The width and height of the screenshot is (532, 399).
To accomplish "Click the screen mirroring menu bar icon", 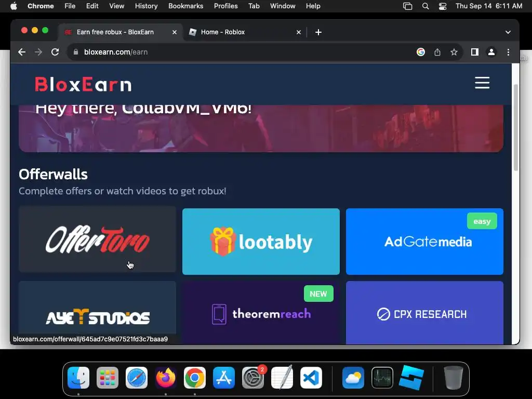I will [x=407, y=6].
